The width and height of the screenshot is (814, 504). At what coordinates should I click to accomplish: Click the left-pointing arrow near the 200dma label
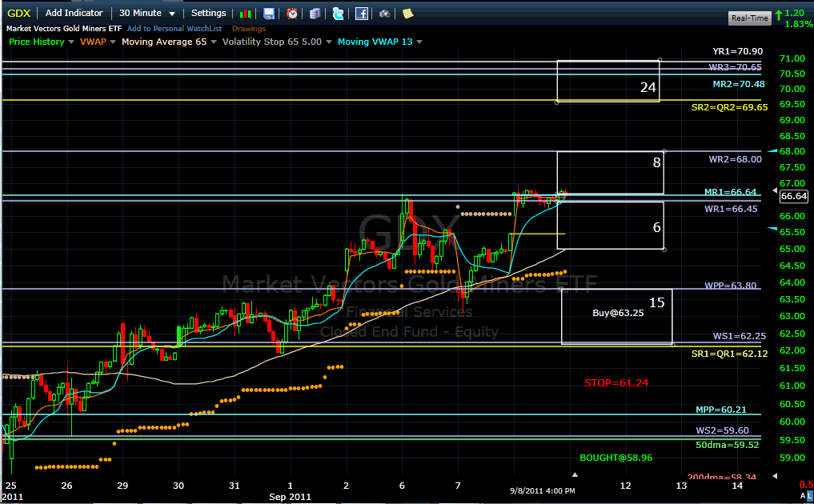[775, 475]
